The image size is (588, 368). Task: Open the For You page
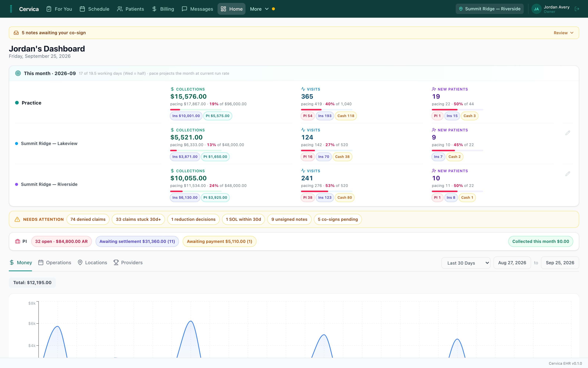[x=59, y=9]
